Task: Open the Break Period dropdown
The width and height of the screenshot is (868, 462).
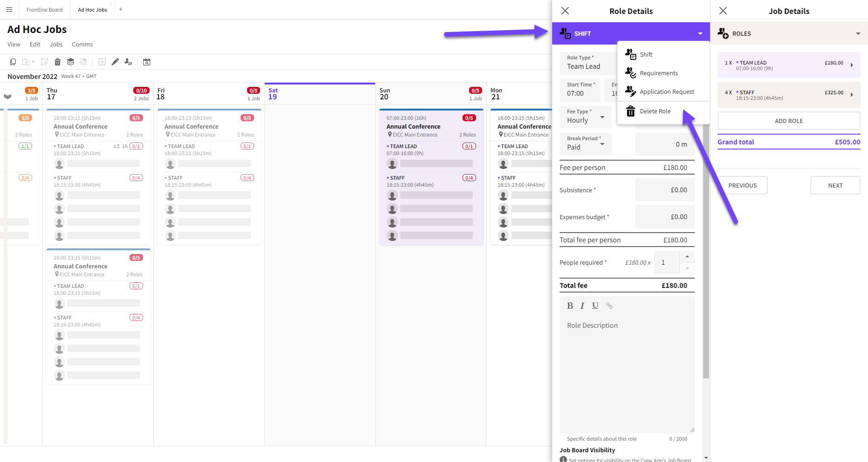Action: [x=602, y=144]
